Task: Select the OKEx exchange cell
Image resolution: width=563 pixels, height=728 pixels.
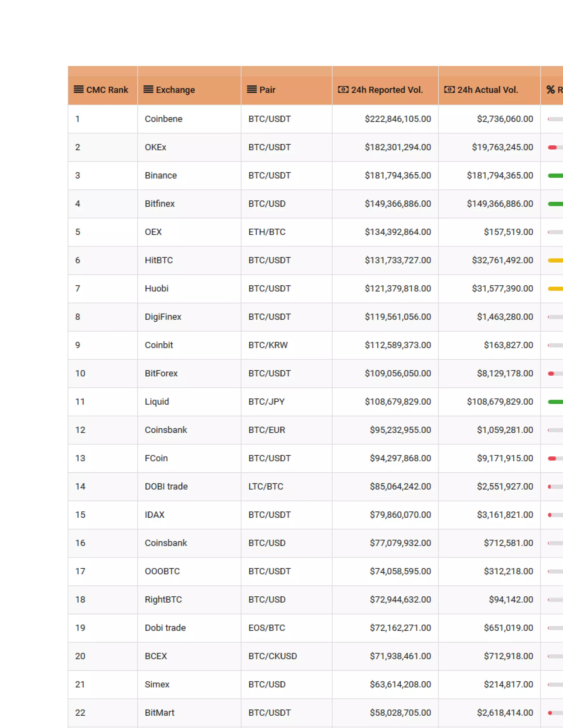Action: [x=189, y=147]
